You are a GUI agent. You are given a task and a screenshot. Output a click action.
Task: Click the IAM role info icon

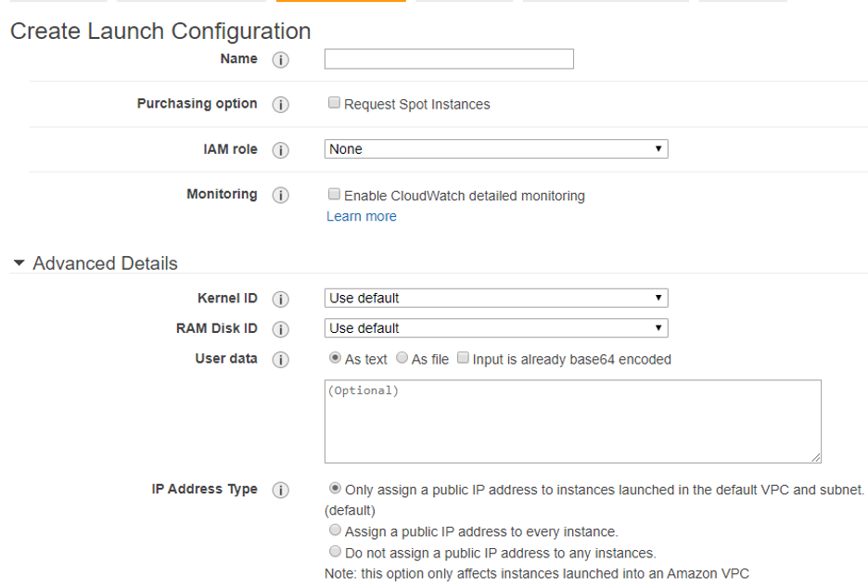[281, 150]
